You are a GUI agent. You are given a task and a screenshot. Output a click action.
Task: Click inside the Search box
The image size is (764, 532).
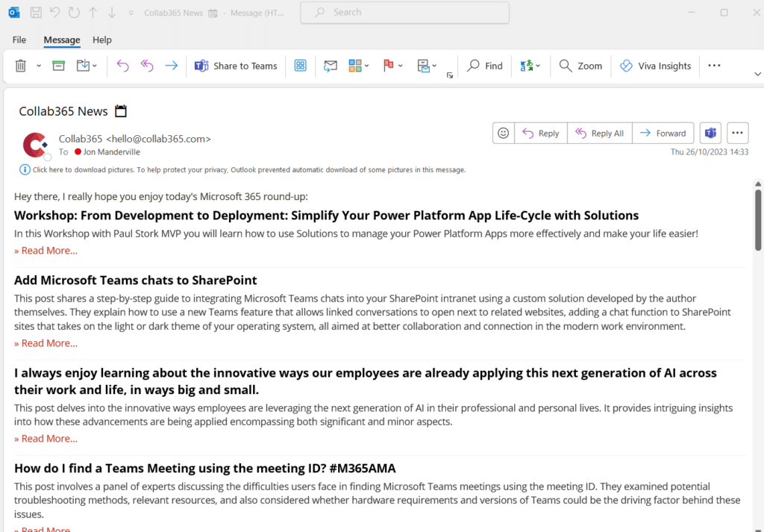point(404,12)
